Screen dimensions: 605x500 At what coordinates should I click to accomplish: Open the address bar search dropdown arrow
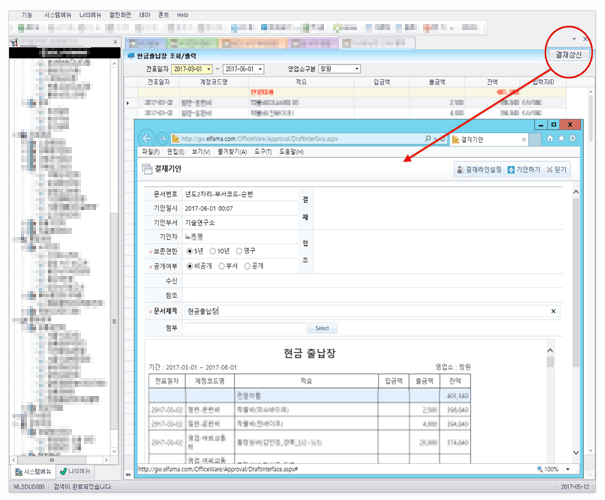point(435,139)
